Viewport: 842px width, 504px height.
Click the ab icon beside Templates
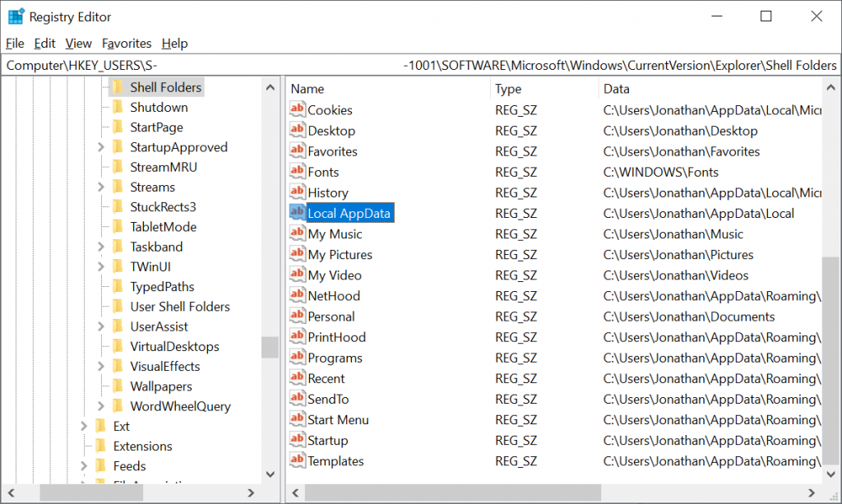pos(297,460)
